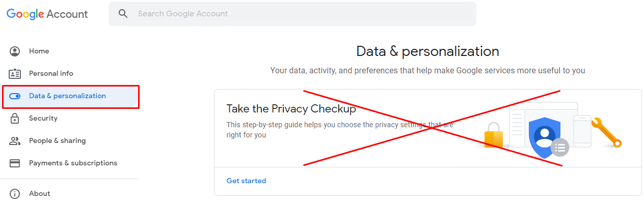Click the People & sharing group icon
The height and width of the screenshot is (202, 644).
pos(15,141)
